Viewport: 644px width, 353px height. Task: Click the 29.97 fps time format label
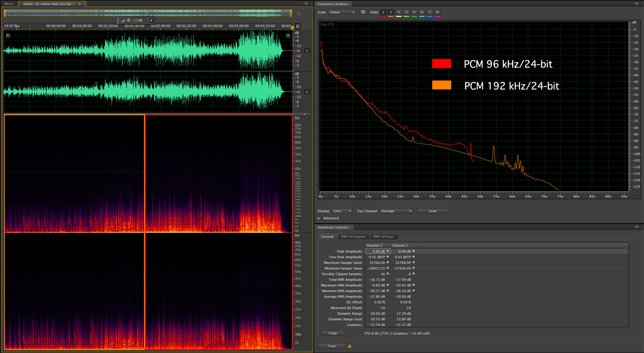coord(12,26)
